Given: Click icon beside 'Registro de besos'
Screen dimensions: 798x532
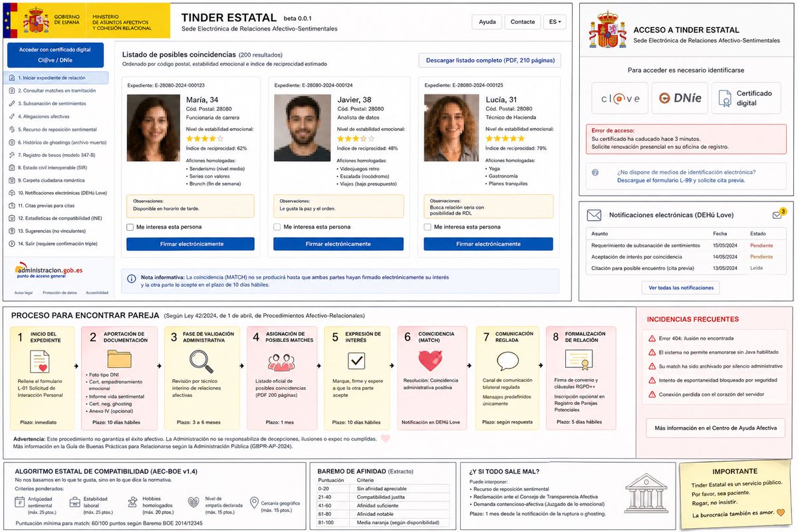Looking at the screenshot, I should click(11, 154).
